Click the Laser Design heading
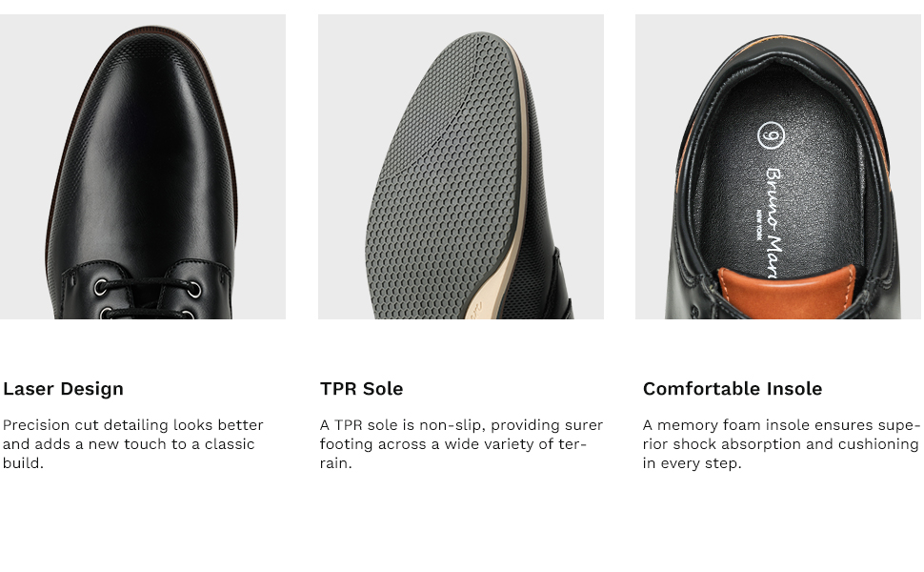 [63, 389]
